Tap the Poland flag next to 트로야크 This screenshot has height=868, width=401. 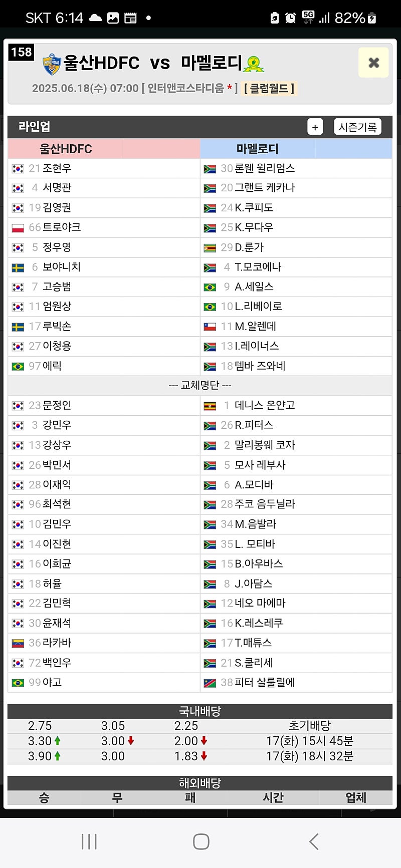(x=18, y=228)
